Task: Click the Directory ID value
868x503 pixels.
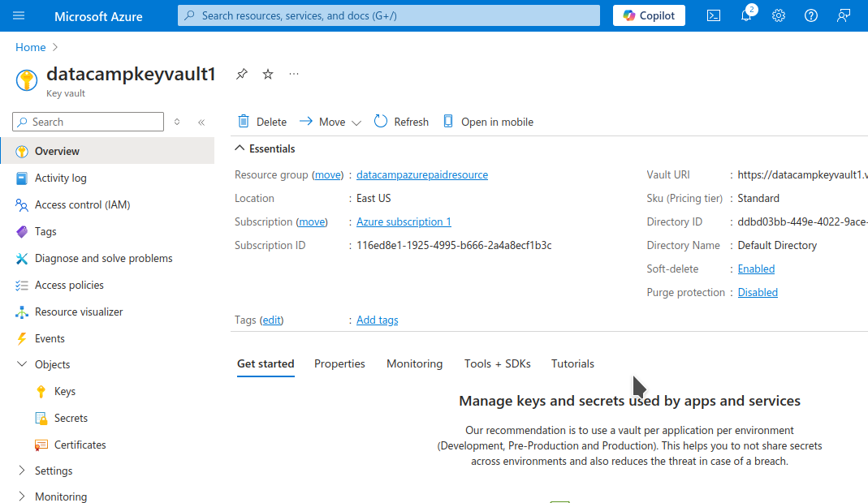Action: [803, 222]
